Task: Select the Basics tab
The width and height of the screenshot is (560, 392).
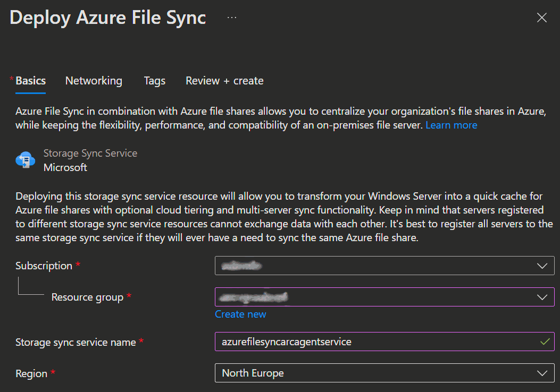Action: (x=30, y=81)
